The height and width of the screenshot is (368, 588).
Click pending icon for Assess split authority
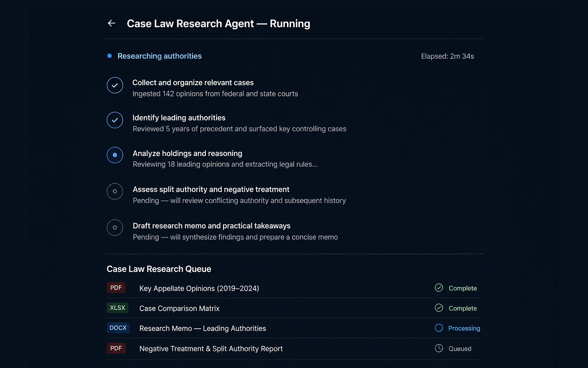(x=115, y=191)
